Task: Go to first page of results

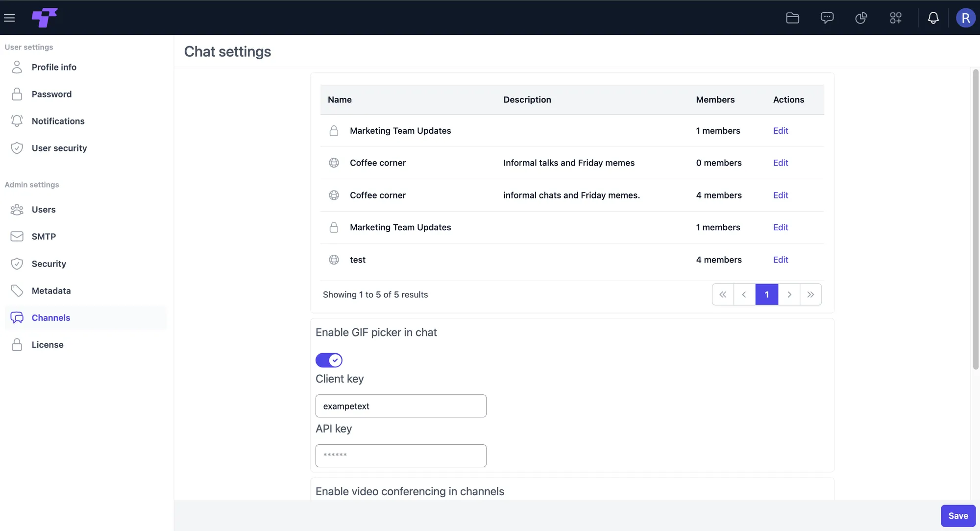Action: click(x=723, y=294)
